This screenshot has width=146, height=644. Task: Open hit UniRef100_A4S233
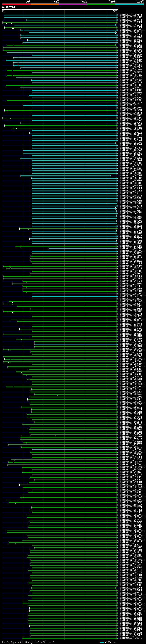pyautogui.click(x=131, y=25)
